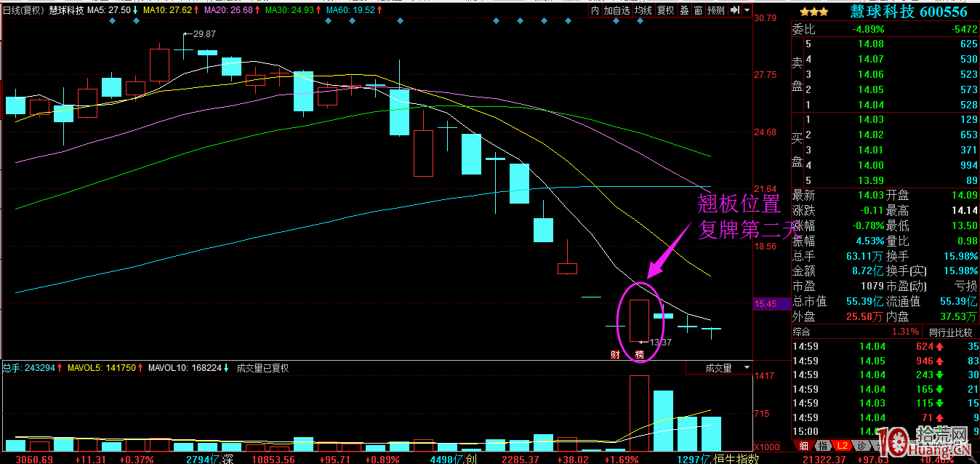Click the 内 toolbar button

595,10
